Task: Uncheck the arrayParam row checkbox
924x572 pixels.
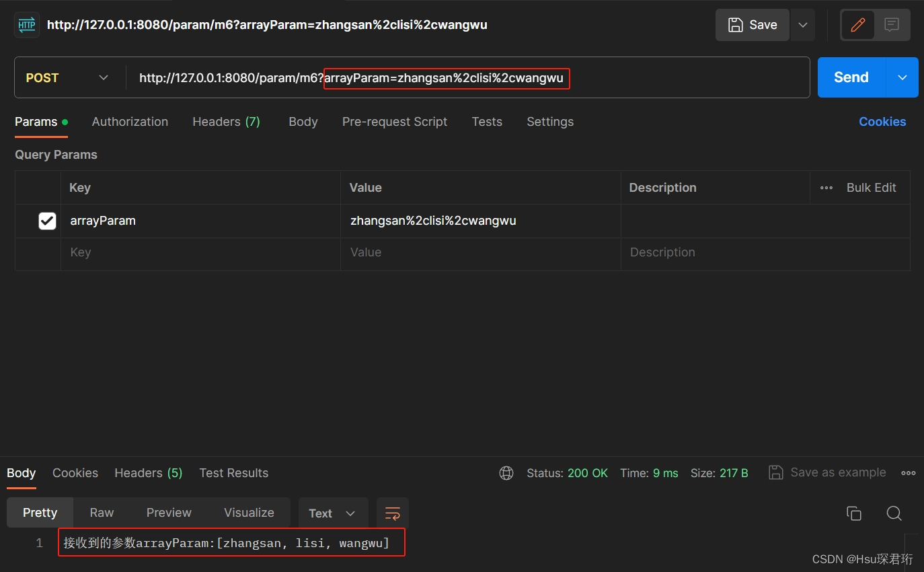Action: [x=47, y=221]
